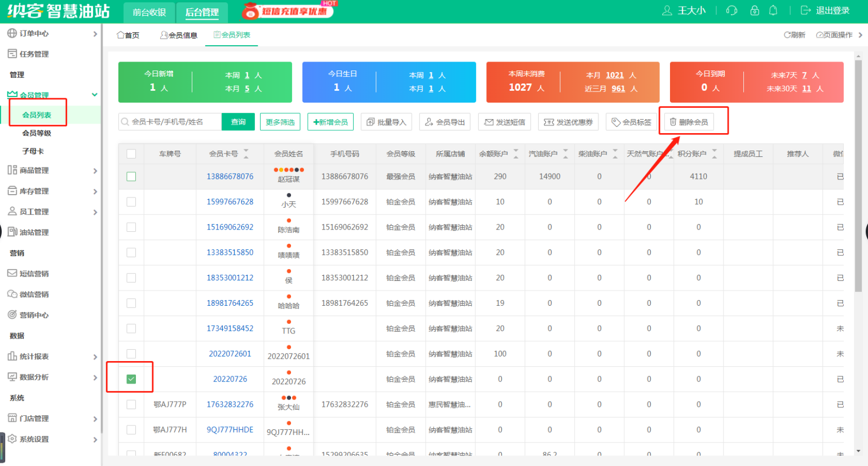This screenshot has height=466, width=868.
Task: Click the 库存管理 sidebar icon
Action: [x=12, y=191]
